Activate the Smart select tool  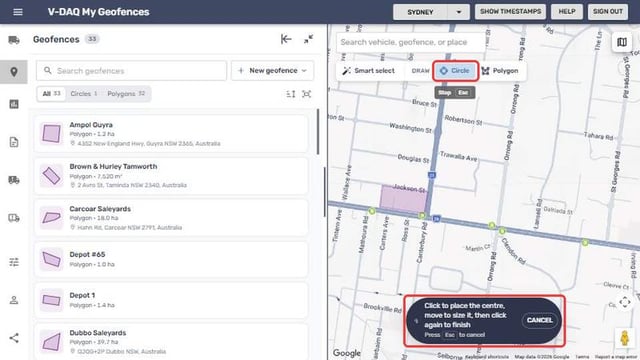369,71
